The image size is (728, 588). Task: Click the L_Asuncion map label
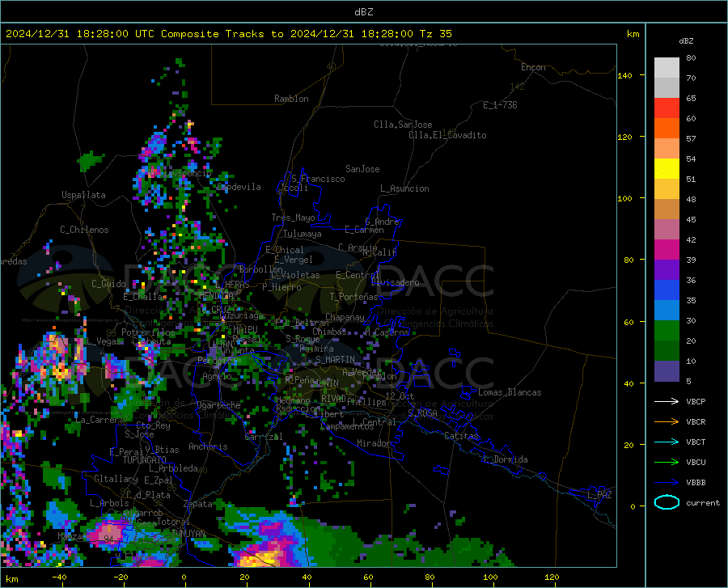coord(404,188)
